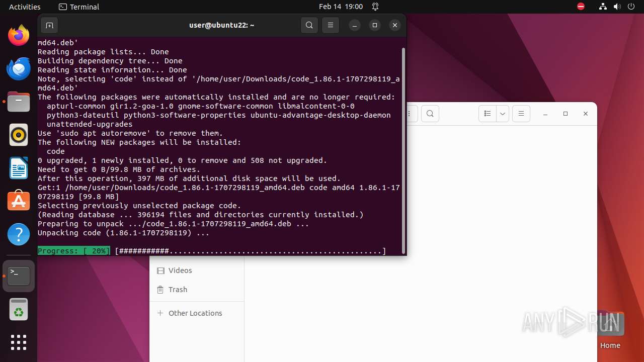Launch Thunderbird mail from the dock

click(x=19, y=69)
